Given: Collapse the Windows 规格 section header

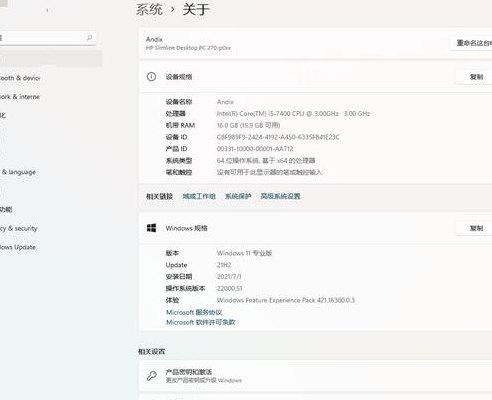Looking at the screenshot, I should [315, 228].
